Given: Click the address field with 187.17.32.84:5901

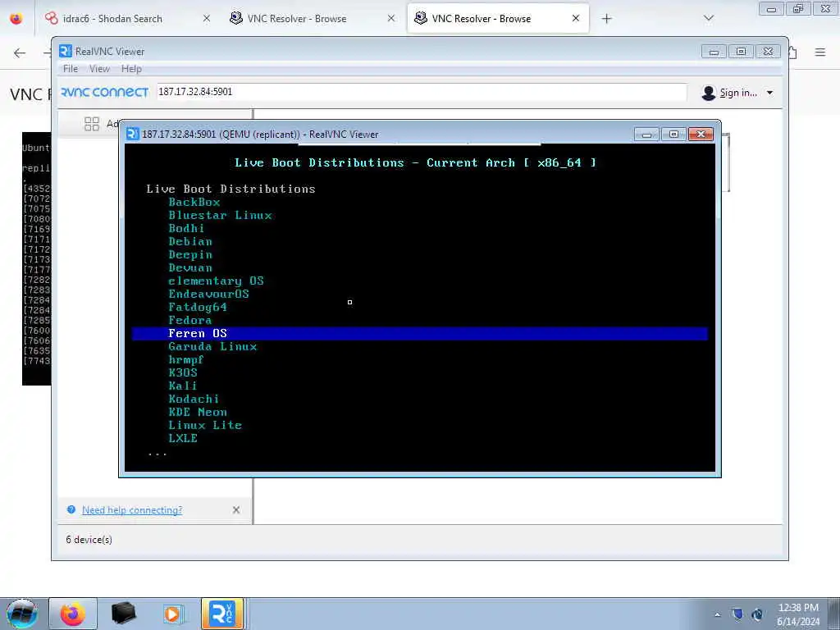Looking at the screenshot, I should [x=422, y=92].
